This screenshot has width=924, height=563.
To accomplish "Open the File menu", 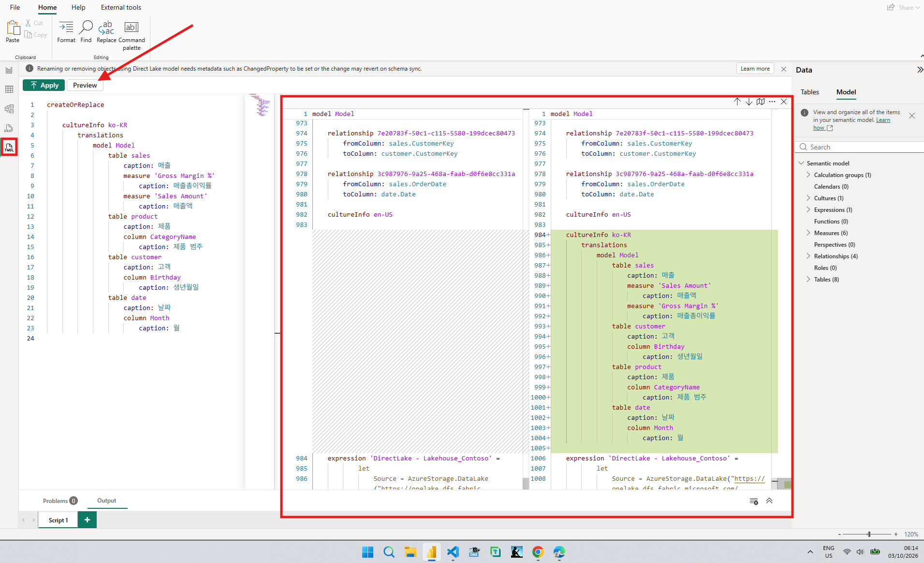I will 15,7.
